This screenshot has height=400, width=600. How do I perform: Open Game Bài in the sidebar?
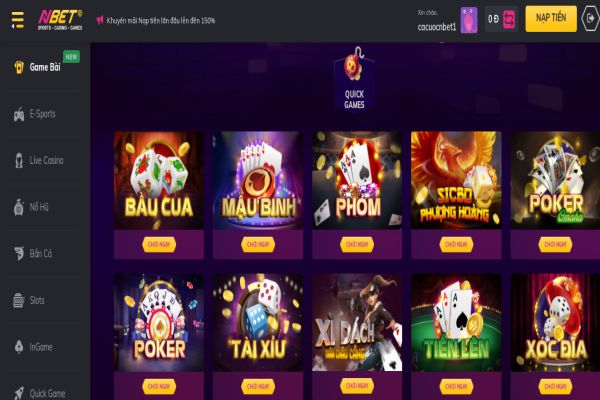45,67
